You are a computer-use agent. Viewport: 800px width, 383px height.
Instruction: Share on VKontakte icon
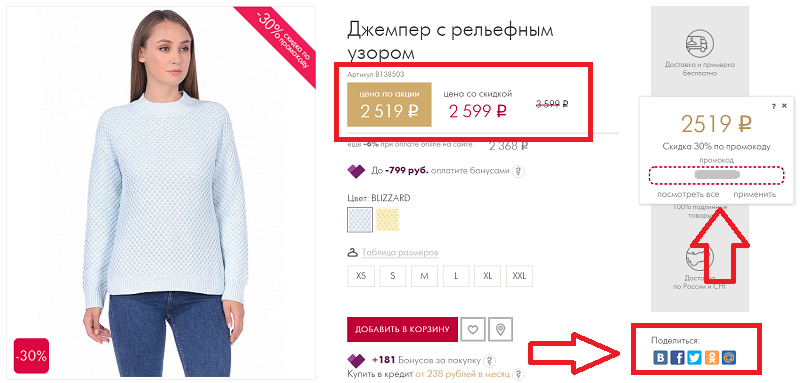(661, 358)
